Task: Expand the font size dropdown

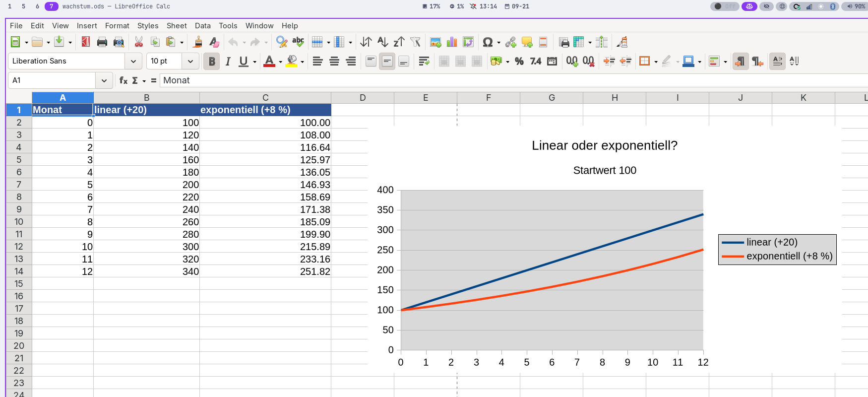Action: click(190, 61)
